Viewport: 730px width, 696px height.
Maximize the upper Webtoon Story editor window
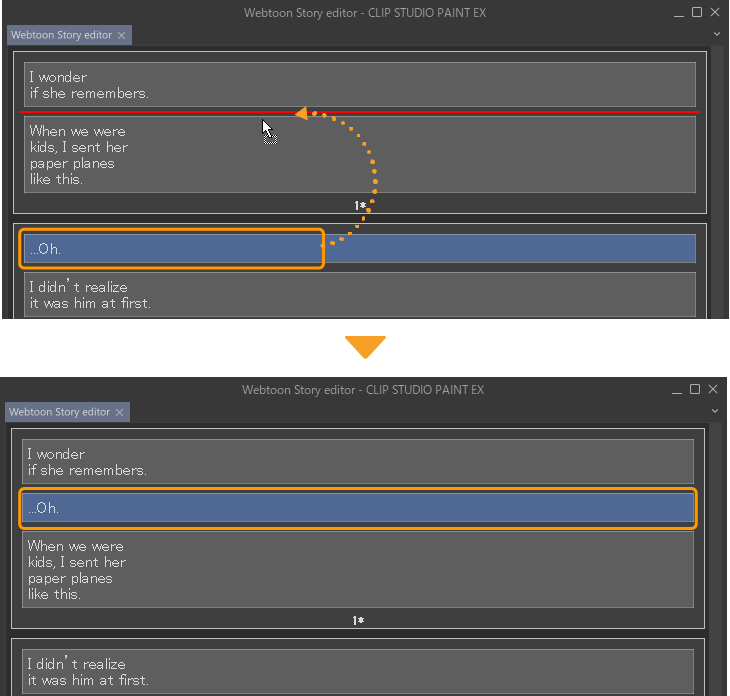pos(697,12)
